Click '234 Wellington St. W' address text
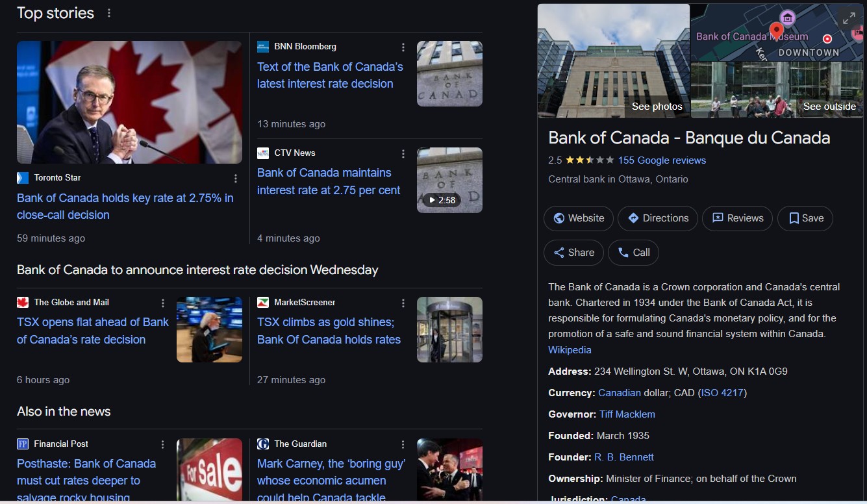 [690, 372]
